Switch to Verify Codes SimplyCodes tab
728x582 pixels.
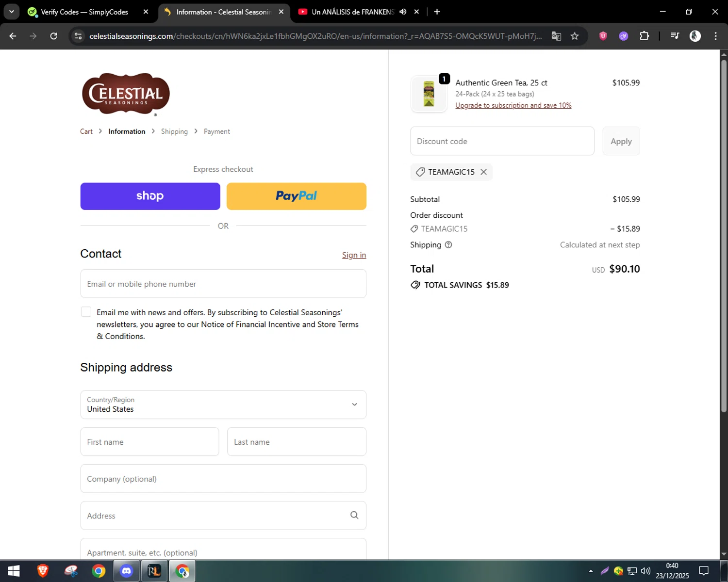pyautogui.click(x=84, y=12)
